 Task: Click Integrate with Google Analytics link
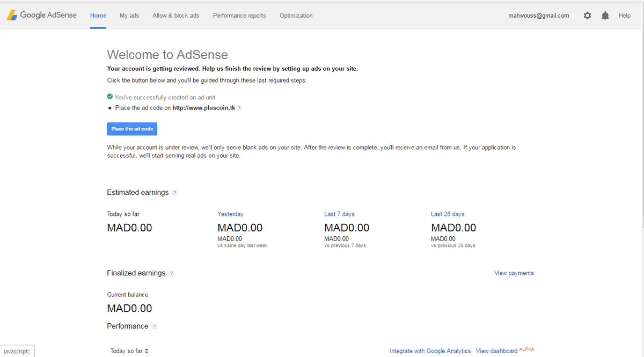[430, 351]
